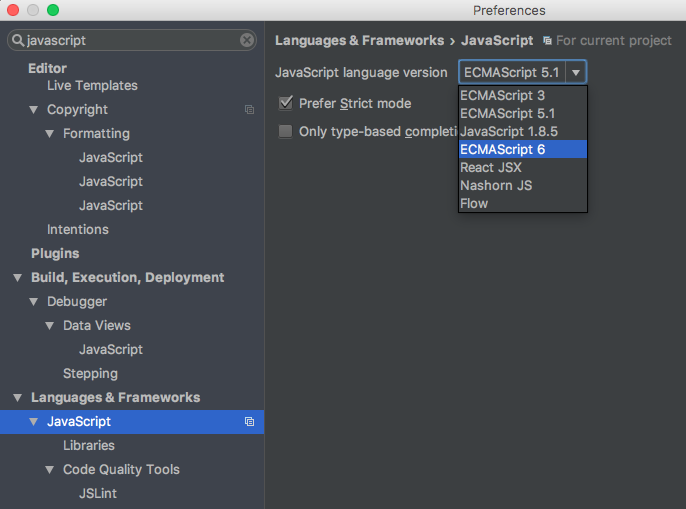Collapse the Code Quality Tools node
Image resolution: width=686 pixels, height=509 pixels.
click(x=50, y=470)
